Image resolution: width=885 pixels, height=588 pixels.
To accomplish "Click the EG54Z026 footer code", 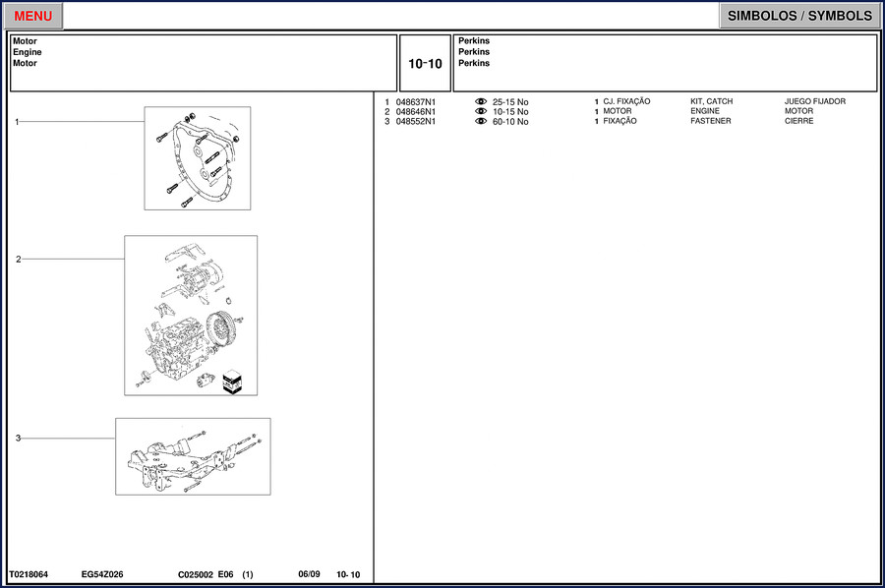I will 102,574.
